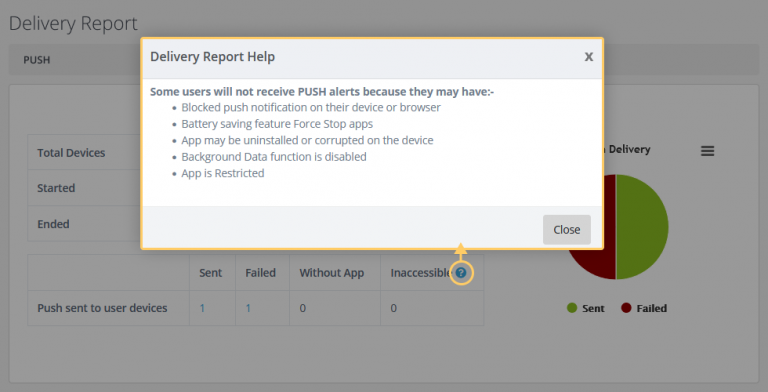Image resolution: width=768 pixels, height=392 pixels.
Task: Open the chart hamburger menu icon
Action: pyautogui.click(x=707, y=151)
